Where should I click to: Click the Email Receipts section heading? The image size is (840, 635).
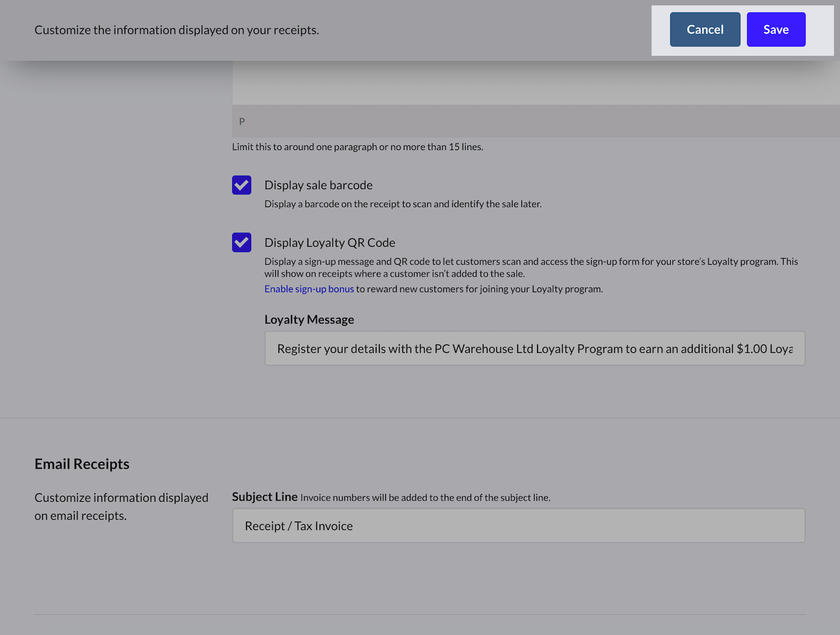(82, 464)
